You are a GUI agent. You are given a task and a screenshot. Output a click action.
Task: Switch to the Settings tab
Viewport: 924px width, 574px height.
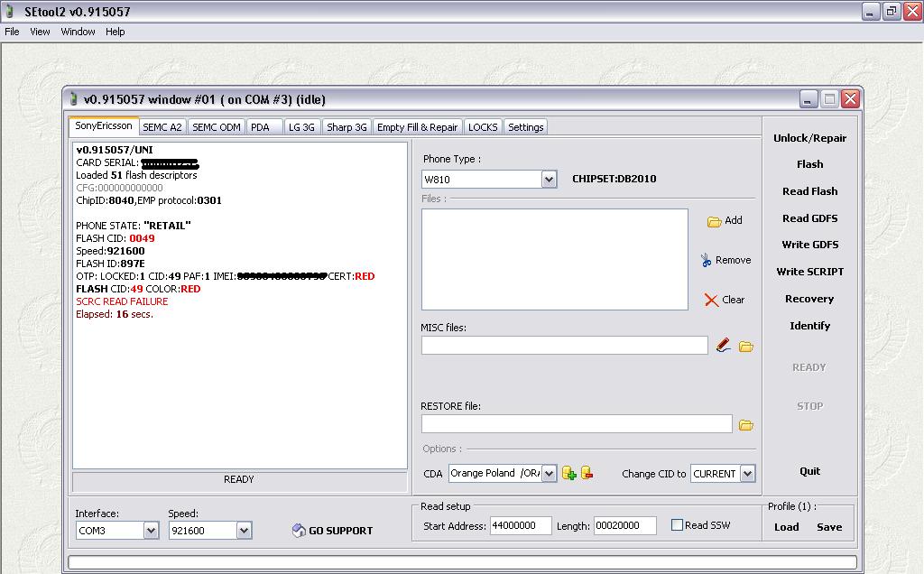click(x=526, y=127)
